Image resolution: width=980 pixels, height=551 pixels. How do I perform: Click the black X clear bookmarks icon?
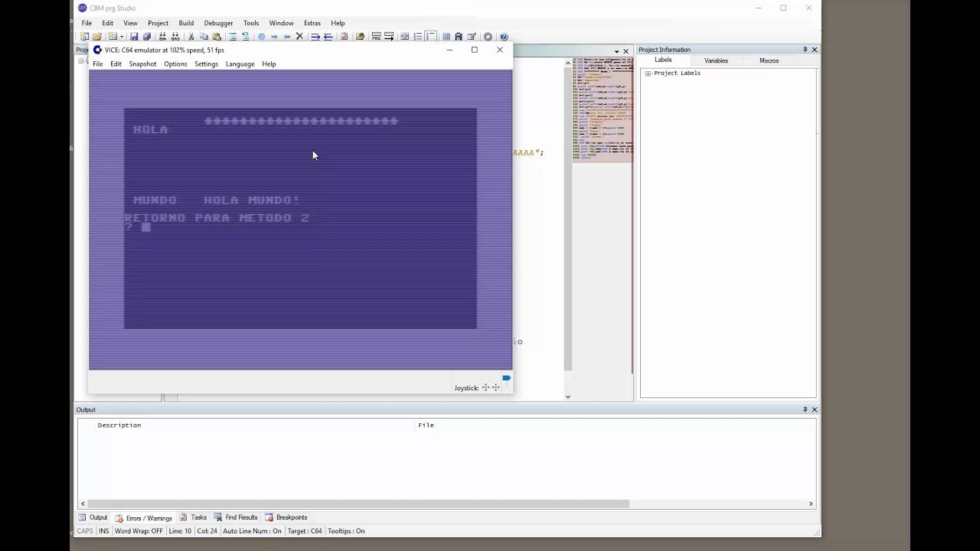[299, 37]
